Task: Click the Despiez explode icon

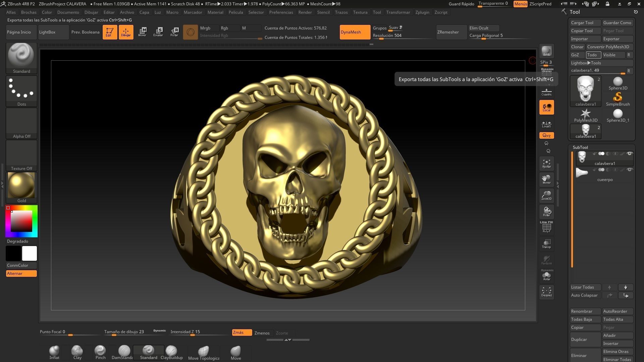Action: coord(546,292)
